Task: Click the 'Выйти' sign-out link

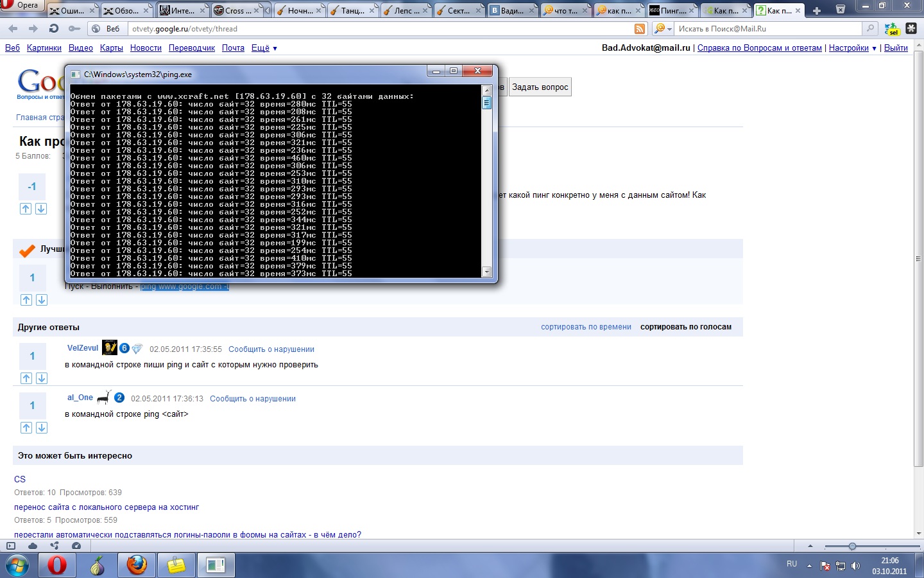Action: point(896,48)
